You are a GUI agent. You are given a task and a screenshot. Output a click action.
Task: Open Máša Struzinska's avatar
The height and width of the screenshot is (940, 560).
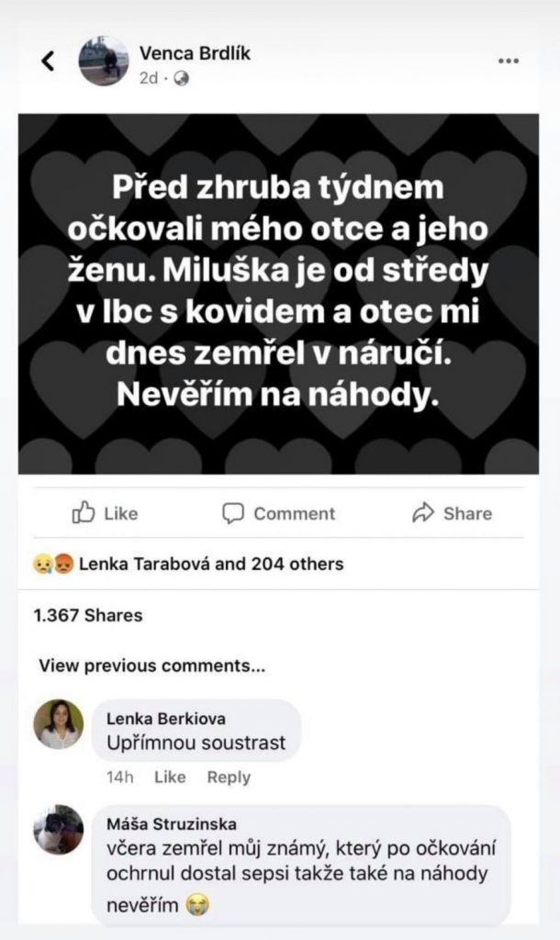[x=59, y=830]
